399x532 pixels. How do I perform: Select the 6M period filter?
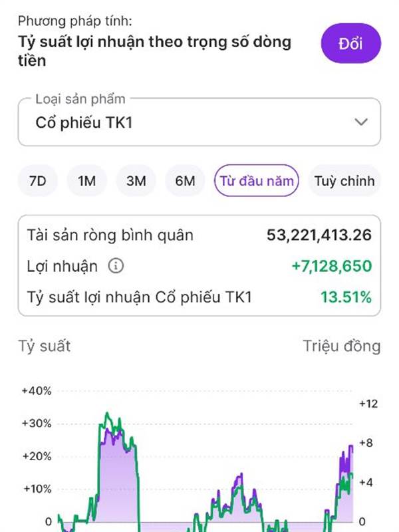(x=185, y=180)
